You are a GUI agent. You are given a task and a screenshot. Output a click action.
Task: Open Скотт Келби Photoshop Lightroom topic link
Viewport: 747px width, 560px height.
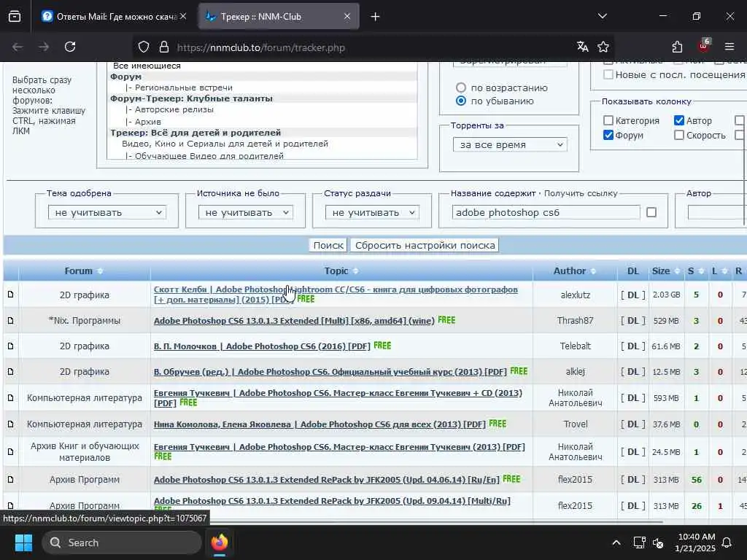point(336,294)
